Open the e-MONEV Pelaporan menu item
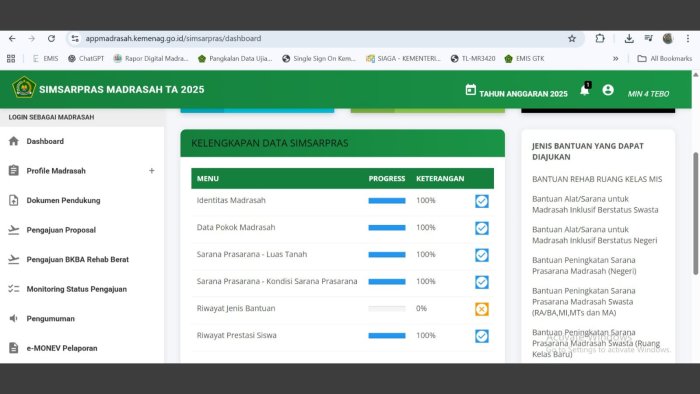 [82, 348]
